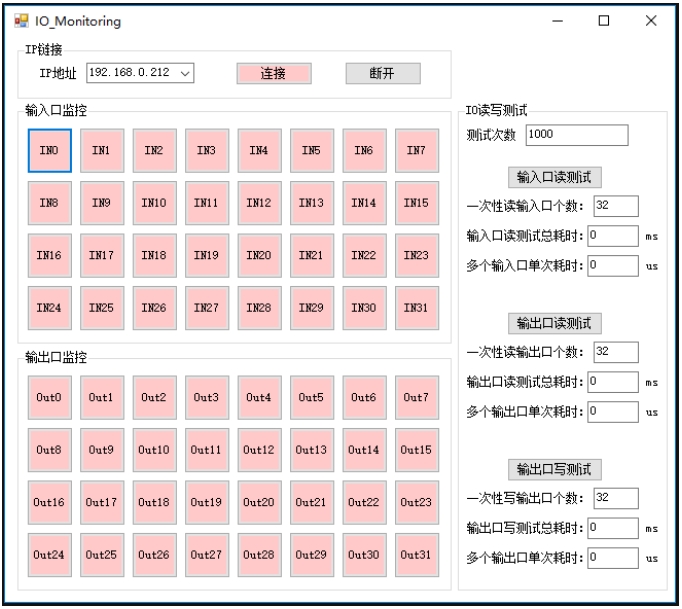Click the 一次性读输出口个数 field
The height and width of the screenshot is (609, 682).
coord(616,352)
